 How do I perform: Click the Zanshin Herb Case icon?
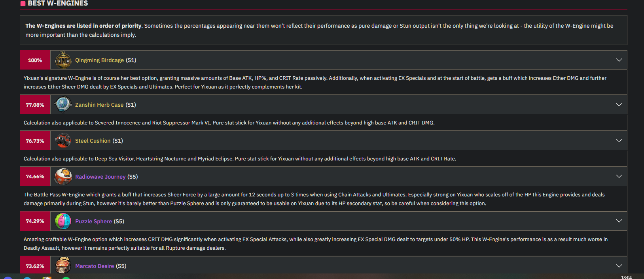[63, 105]
